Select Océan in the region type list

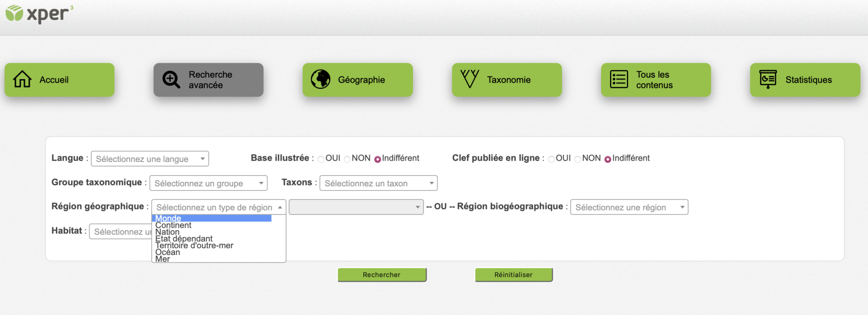coord(168,252)
